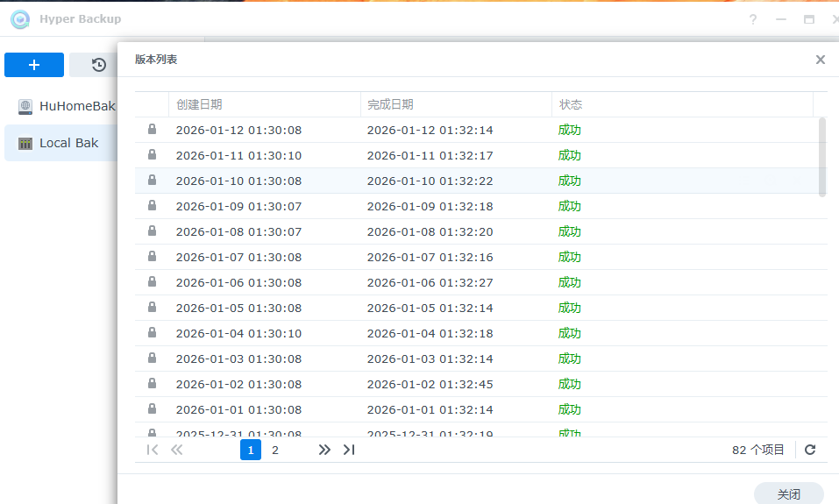Refresh the version list
Screen dimensions: 839x504
click(x=810, y=450)
